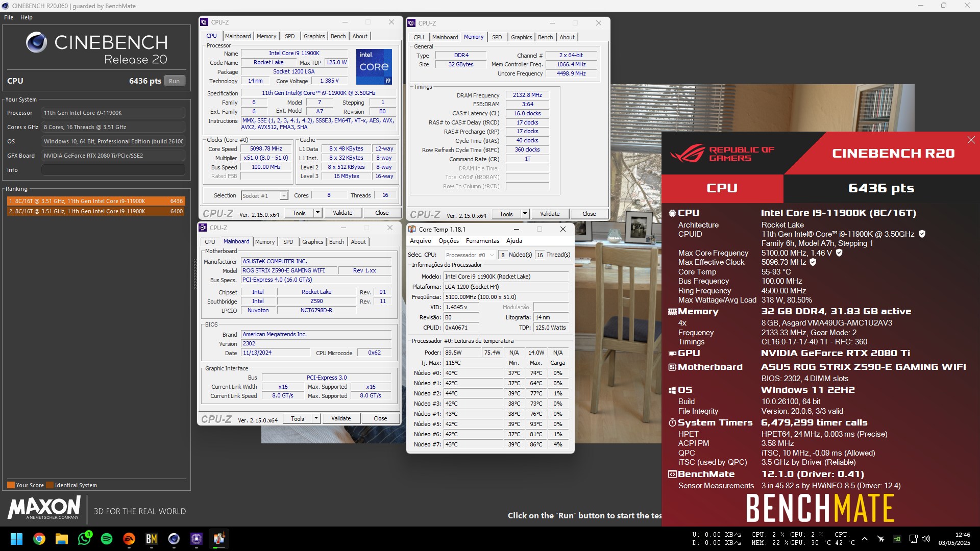This screenshot has width=980, height=551.
Task: Open Memory tab in CPU-Z Mainboard window
Action: click(265, 242)
